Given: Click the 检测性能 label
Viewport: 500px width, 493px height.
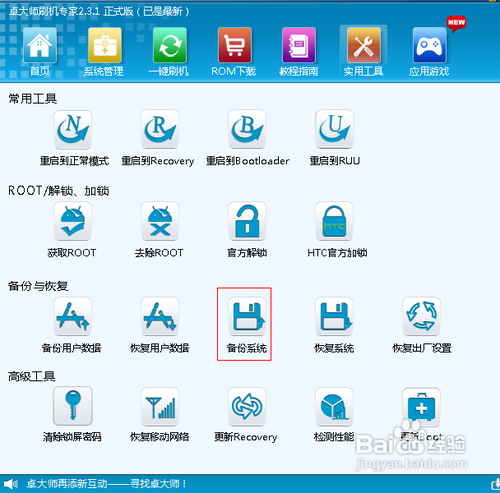Looking at the screenshot, I should [334, 437].
